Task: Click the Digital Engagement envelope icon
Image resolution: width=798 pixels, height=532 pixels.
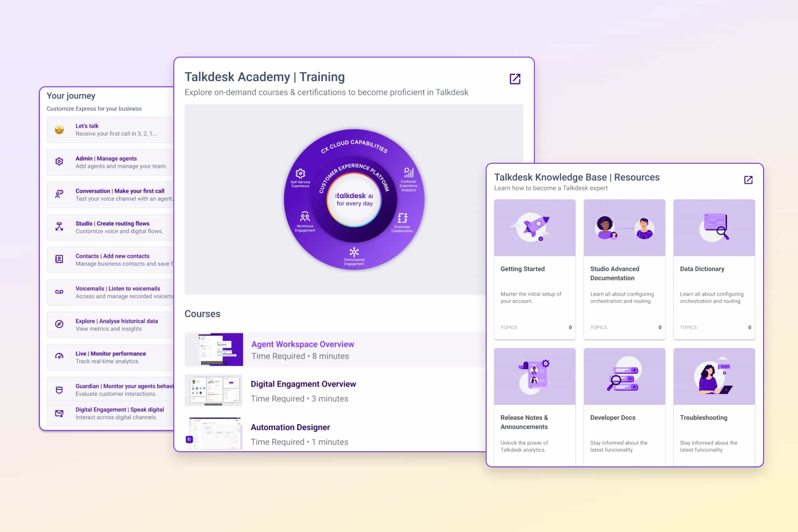Action: (59, 413)
